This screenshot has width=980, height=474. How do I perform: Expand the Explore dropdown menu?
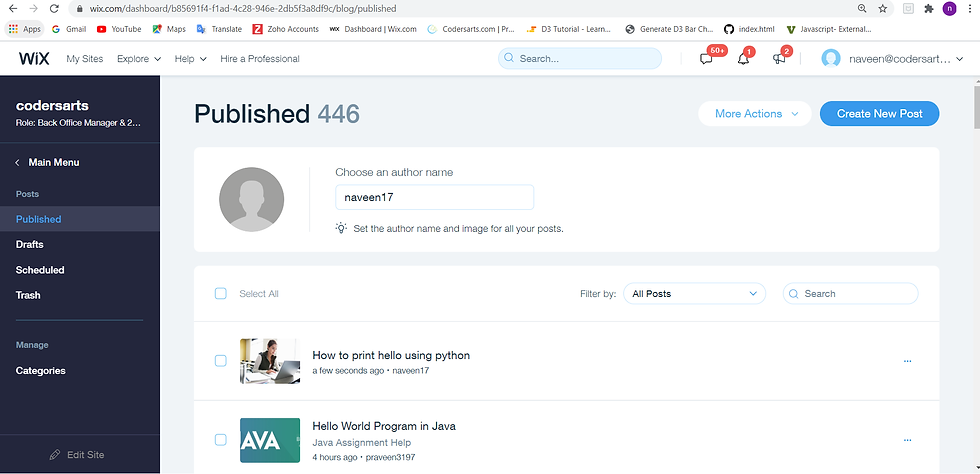(139, 59)
